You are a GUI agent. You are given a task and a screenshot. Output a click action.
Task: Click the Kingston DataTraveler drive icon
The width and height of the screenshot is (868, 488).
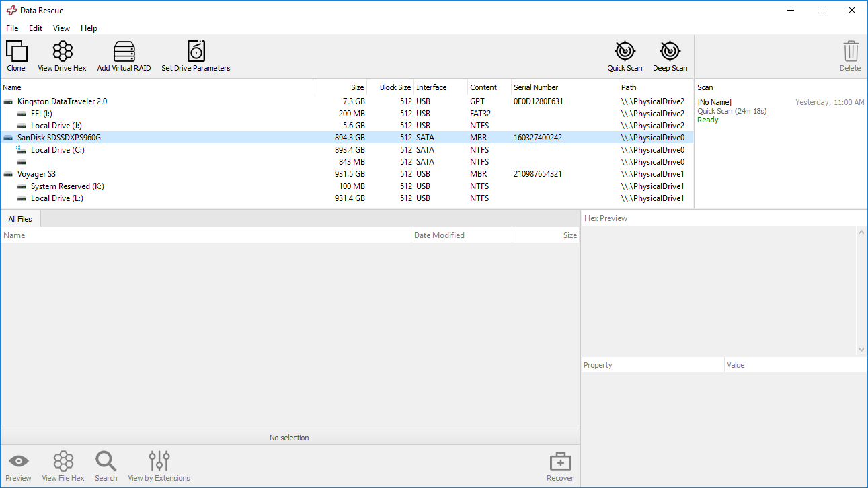8,101
